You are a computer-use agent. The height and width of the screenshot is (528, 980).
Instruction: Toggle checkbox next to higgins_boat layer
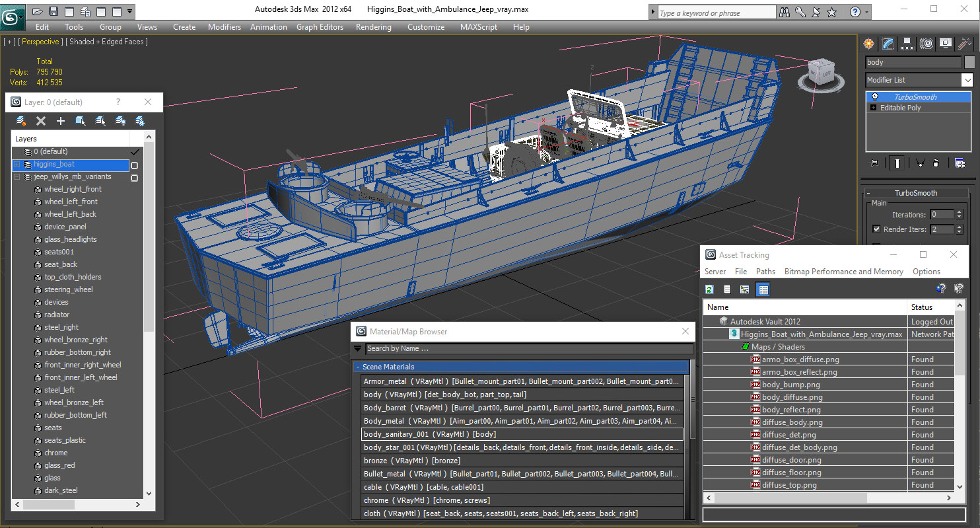coord(134,165)
